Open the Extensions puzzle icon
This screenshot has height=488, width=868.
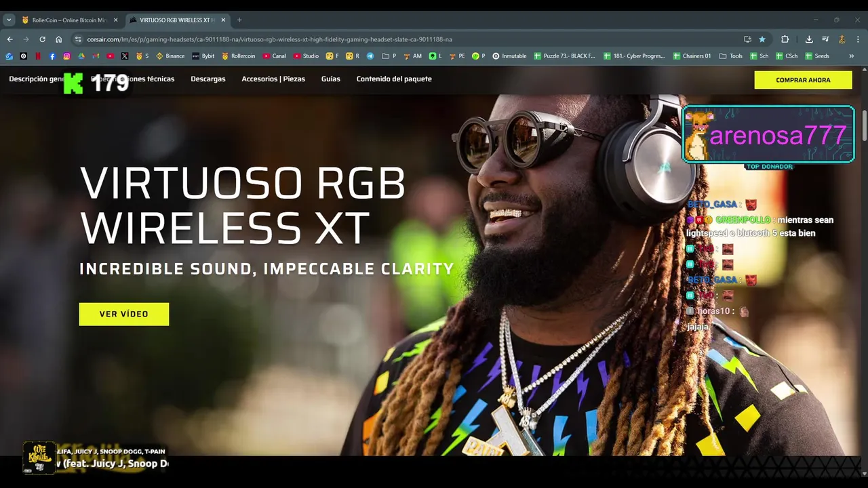click(x=785, y=39)
